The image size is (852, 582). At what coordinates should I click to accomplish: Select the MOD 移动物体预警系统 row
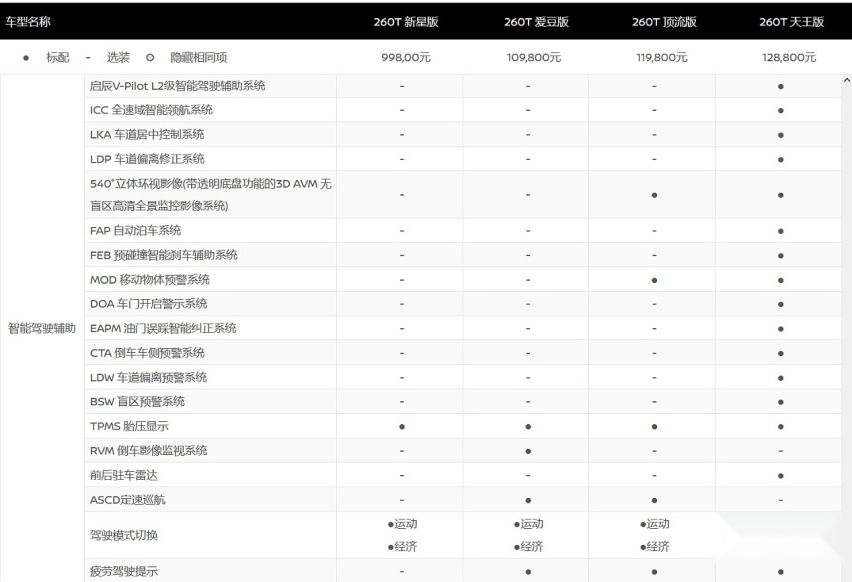(463, 280)
